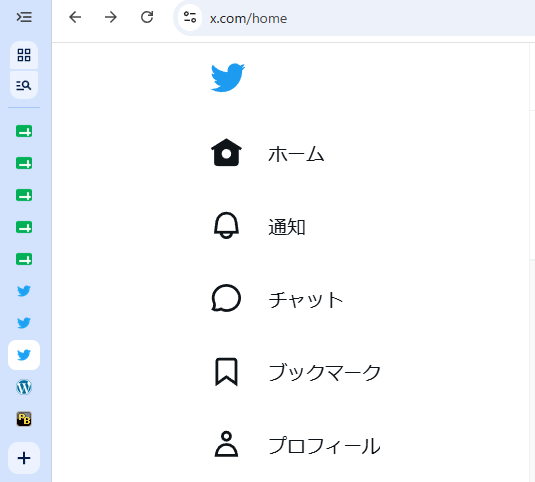Go back to the previous page
Image resolution: width=535 pixels, height=482 pixels.
coord(75,17)
